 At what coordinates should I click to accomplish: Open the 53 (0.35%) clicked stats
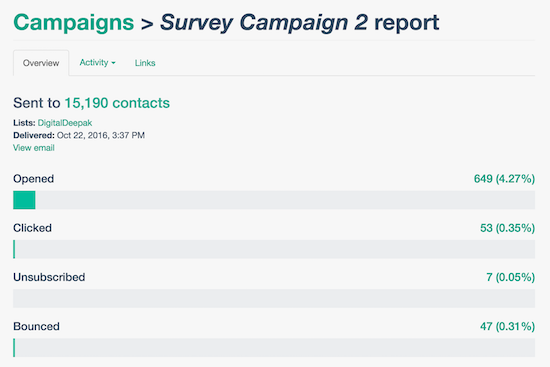(x=507, y=228)
